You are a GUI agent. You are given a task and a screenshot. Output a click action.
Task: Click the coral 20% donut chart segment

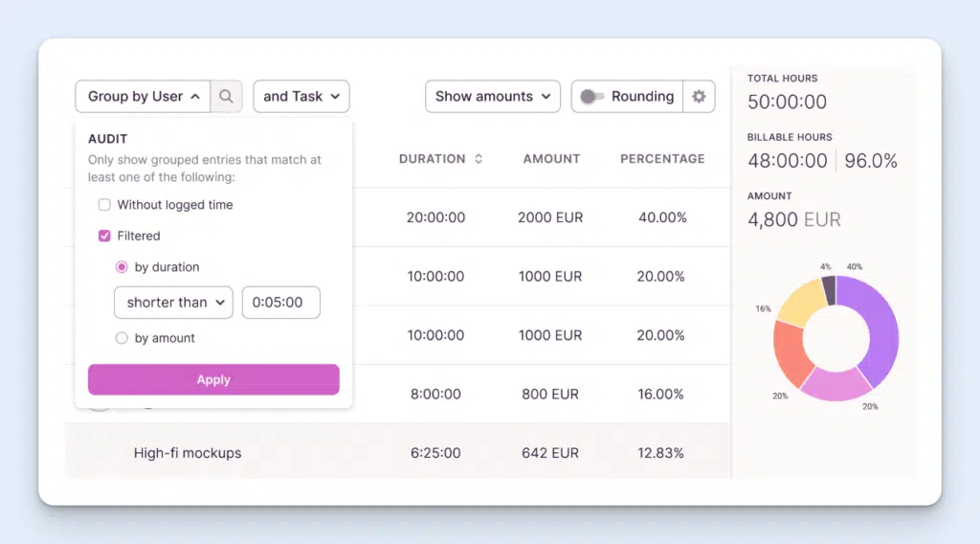pyautogui.click(x=791, y=351)
